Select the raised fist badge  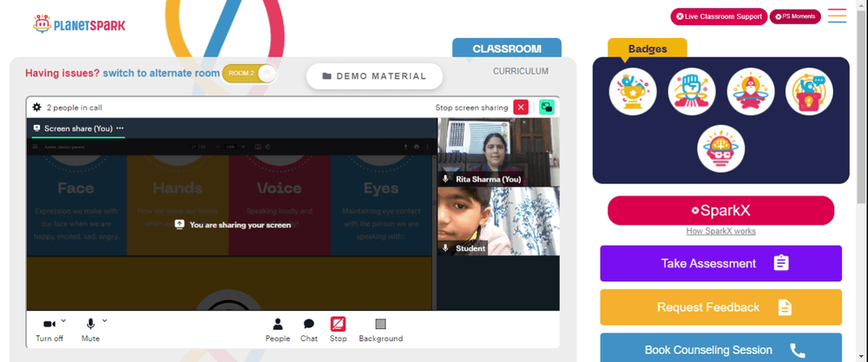tap(692, 91)
